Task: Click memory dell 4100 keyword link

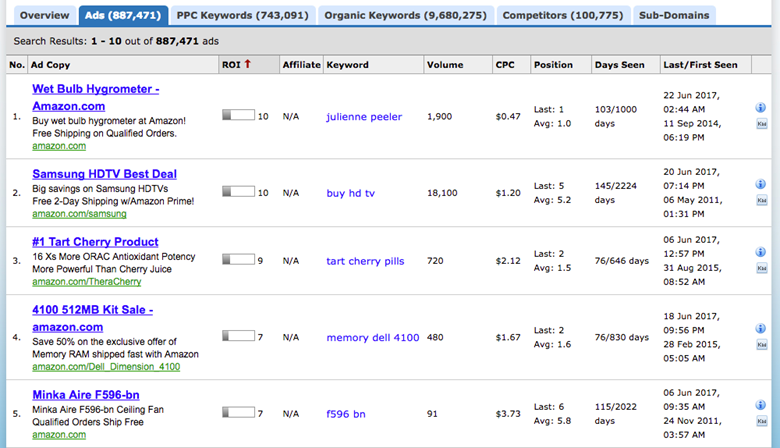Action: coord(373,338)
